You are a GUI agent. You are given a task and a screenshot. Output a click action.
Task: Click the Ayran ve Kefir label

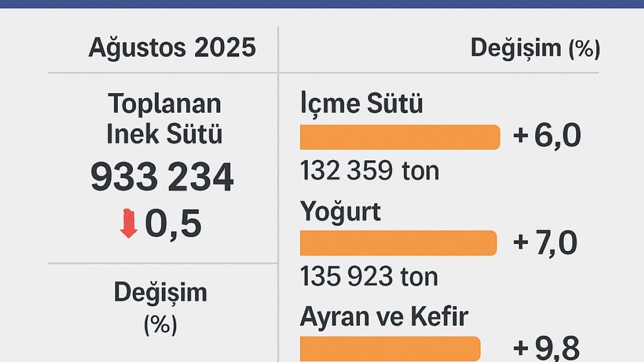384,317
